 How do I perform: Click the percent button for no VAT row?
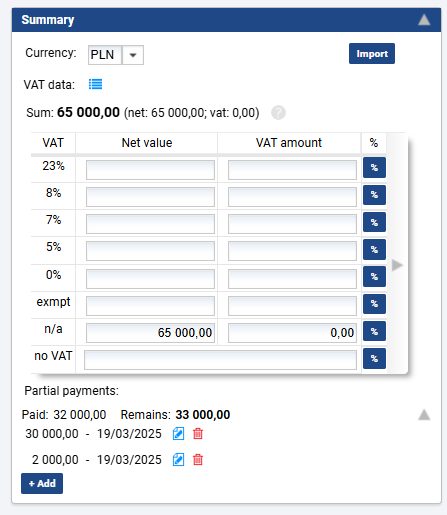(x=374, y=358)
